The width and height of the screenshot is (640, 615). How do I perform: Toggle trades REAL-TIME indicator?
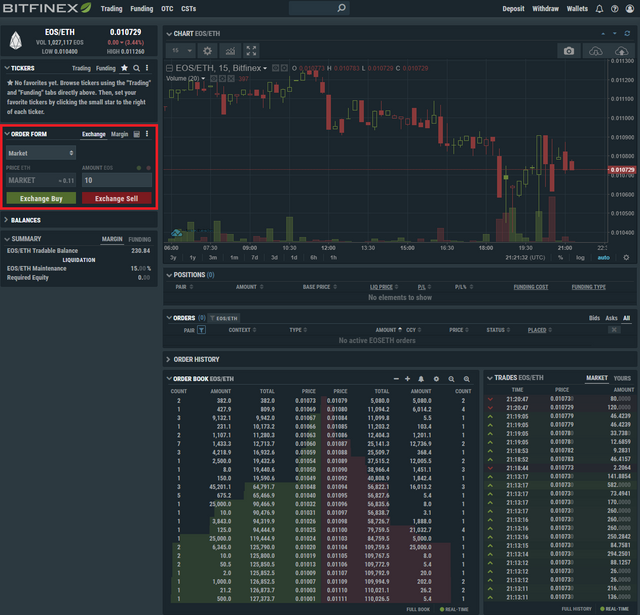click(615, 609)
